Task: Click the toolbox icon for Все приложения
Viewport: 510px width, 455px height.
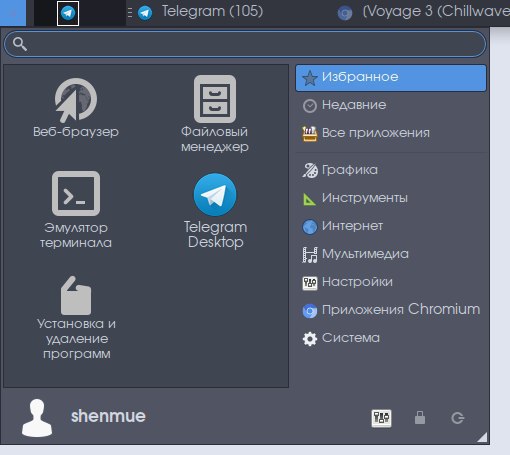Action: pos(310,134)
